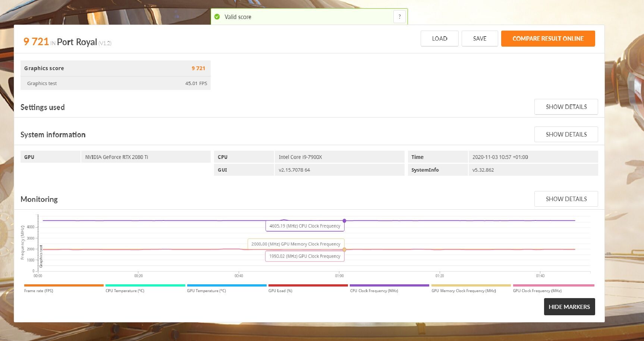Show details for System information
The height and width of the screenshot is (341, 644).
[x=566, y=134]
